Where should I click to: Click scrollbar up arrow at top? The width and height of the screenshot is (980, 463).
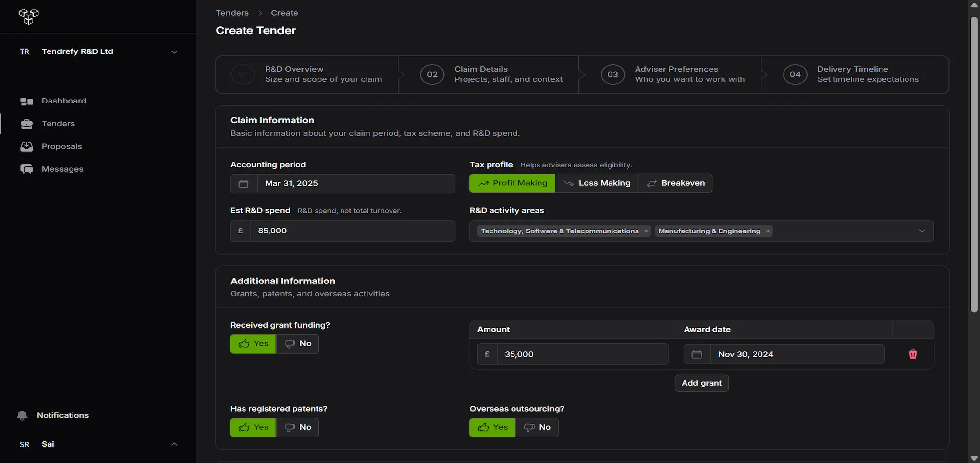point(974,5)
